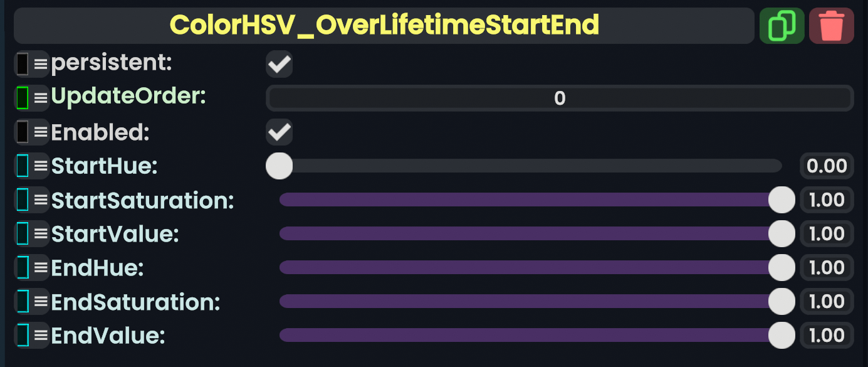The width and height of the screenshot is (868, 367).
Task: Click the UpdateOrder value field
Action: tap(559, 98)
